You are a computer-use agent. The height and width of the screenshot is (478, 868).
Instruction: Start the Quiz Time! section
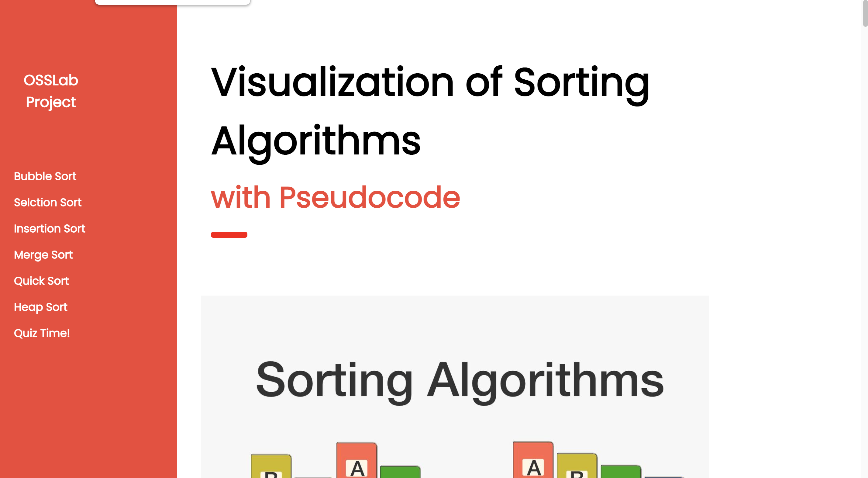(x=42, y=333)
